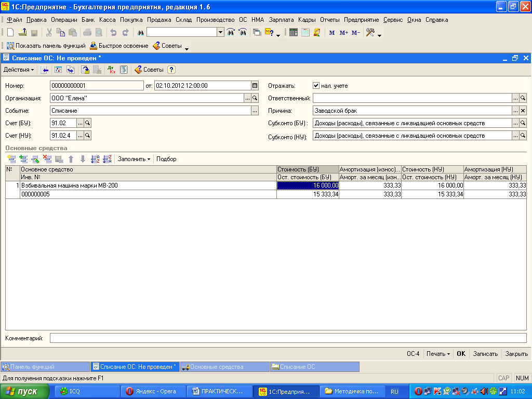Open the Сервис menu
Viewport: 532px width, 399px height.
(393, 20)
